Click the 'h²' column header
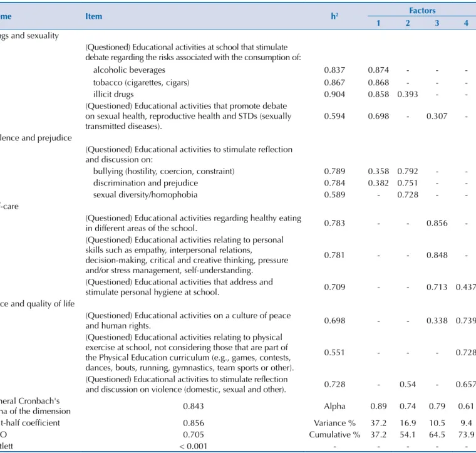This screenshot has width=476, height=453. coord(334,16)
